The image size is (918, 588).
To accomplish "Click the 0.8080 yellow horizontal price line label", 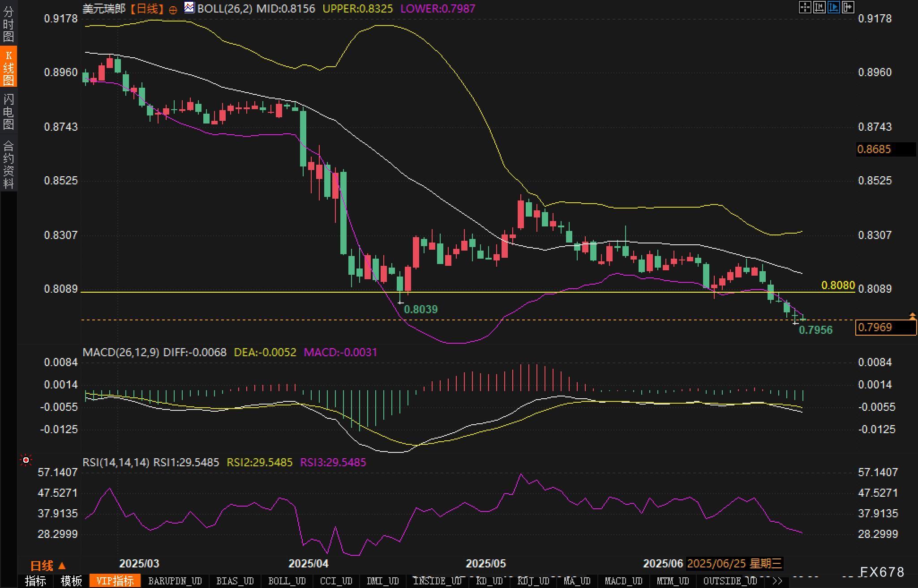I will pyautogui.click(x=838, y=285).
